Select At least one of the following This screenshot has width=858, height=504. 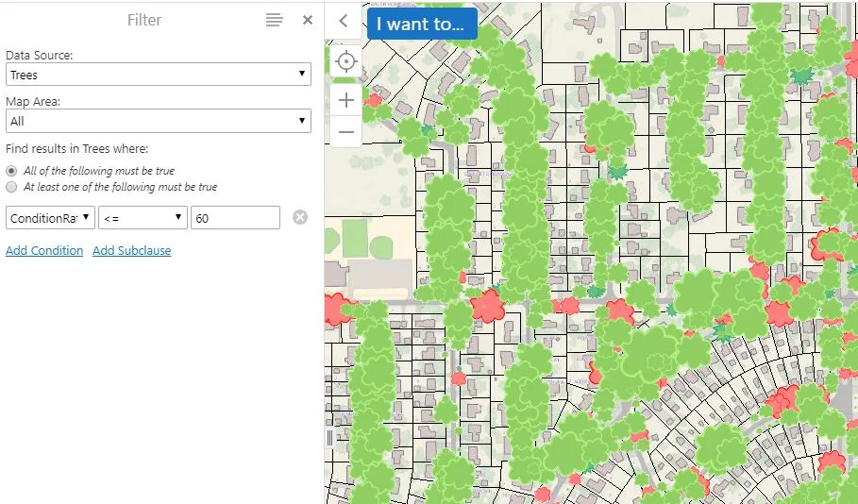tap(11, 187)
